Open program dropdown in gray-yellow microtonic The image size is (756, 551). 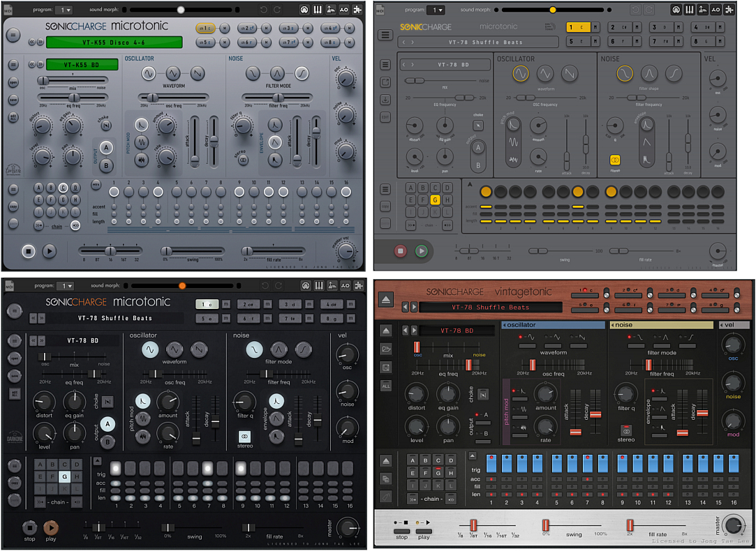point(436,10)
